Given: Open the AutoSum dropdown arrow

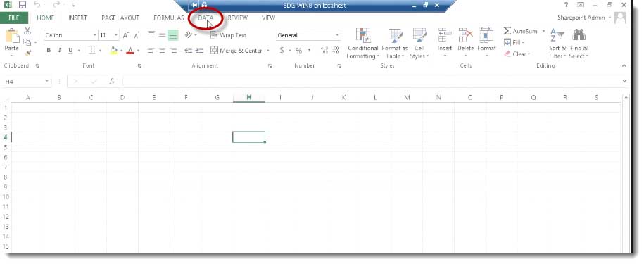Looking at the screenshot, I should coord(543,31).
